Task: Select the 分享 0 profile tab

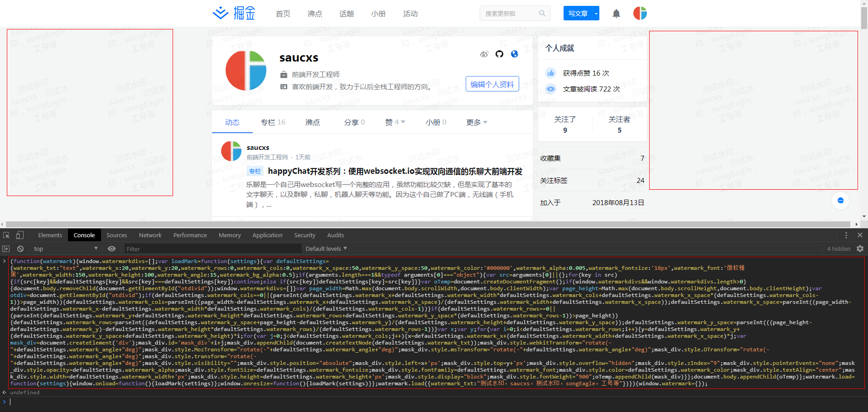Action: pos(354,122)
